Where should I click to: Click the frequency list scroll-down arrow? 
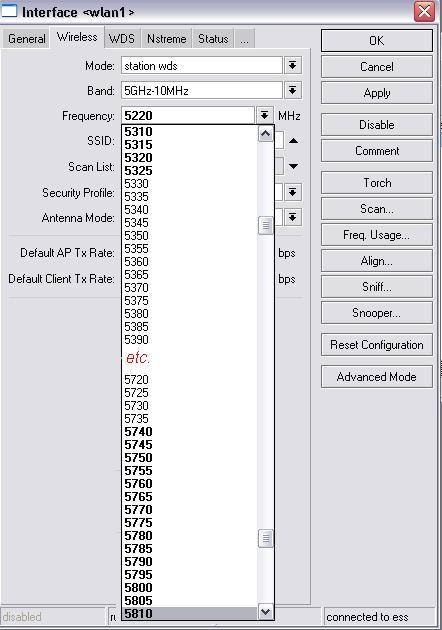pyautogui.click(x=265, y=612)
